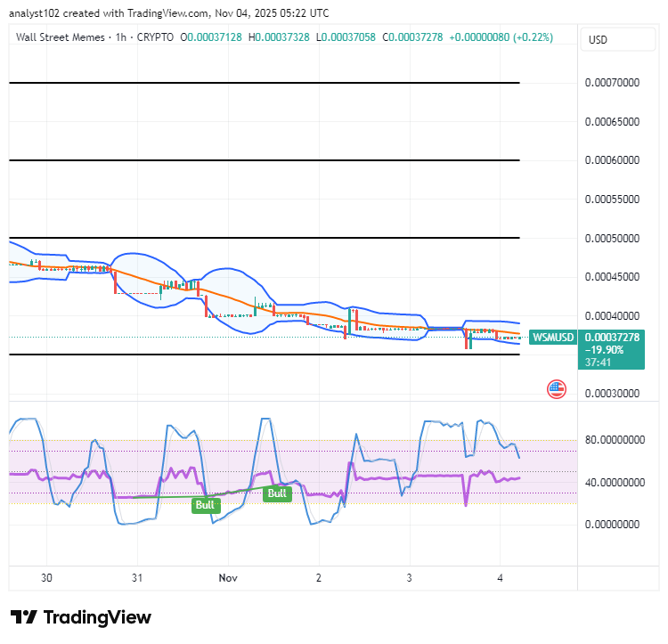Select the first green Bull divergence label
The height and width of the screenshot is (644, 668).
coord(206,505)
